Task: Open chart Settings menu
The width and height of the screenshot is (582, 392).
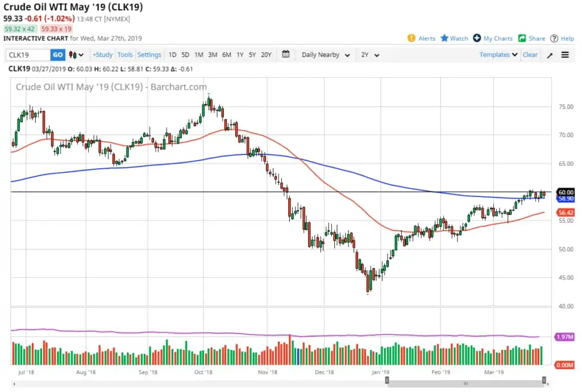Action: click(x=149, y=55)
